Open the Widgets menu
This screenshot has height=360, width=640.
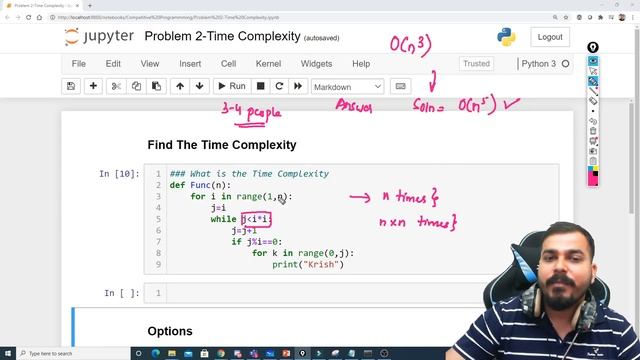point(316,64)
